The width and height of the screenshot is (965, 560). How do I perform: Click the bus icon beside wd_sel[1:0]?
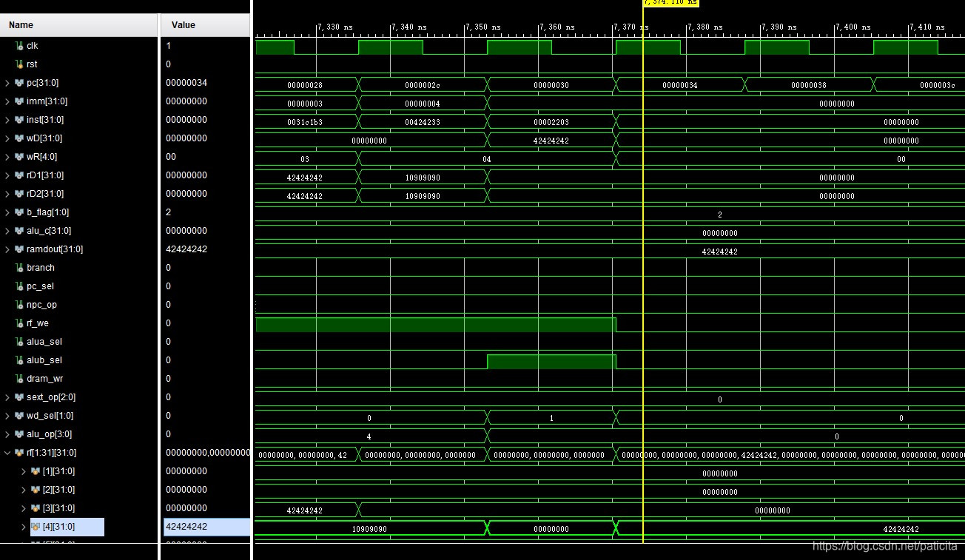point(19,416)
